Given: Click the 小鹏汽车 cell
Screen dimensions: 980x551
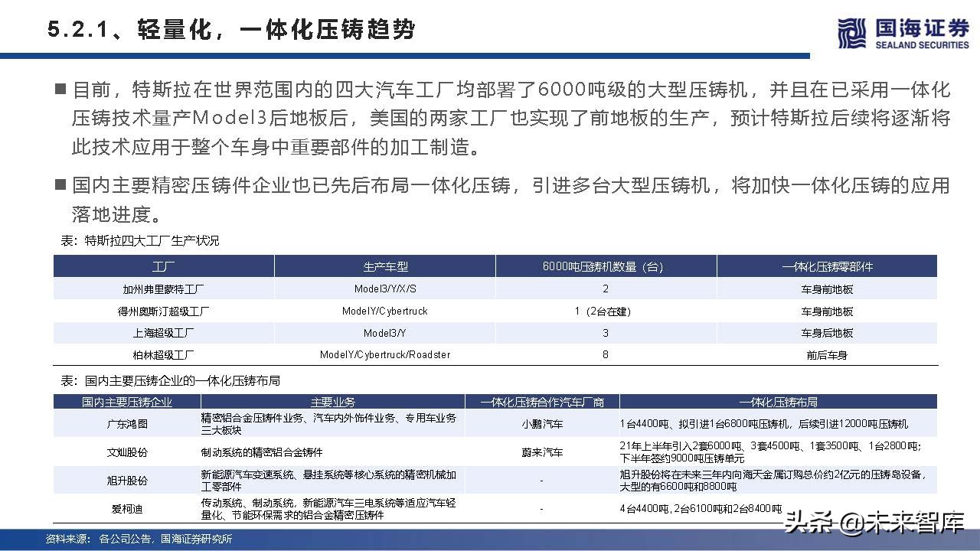Looking at the screenshot, I should [x=542, y=424].
